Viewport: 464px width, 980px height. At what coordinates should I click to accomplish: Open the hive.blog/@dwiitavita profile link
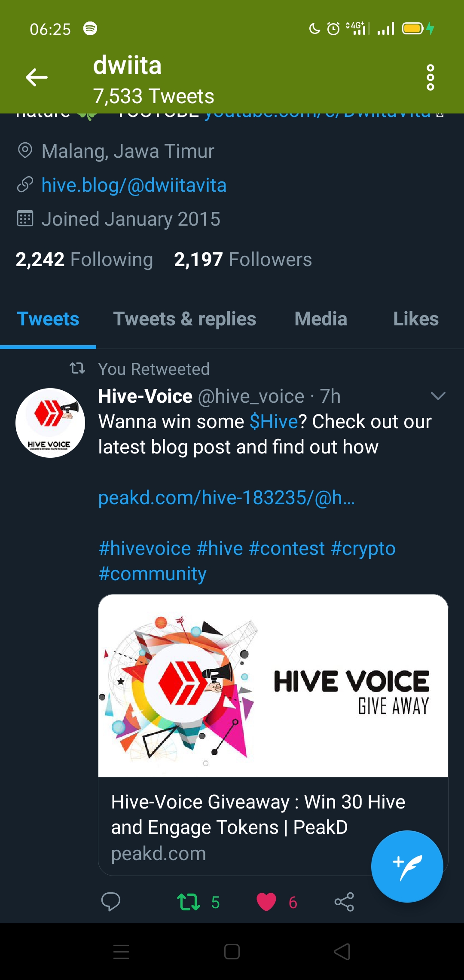click(x=134, y=185)
